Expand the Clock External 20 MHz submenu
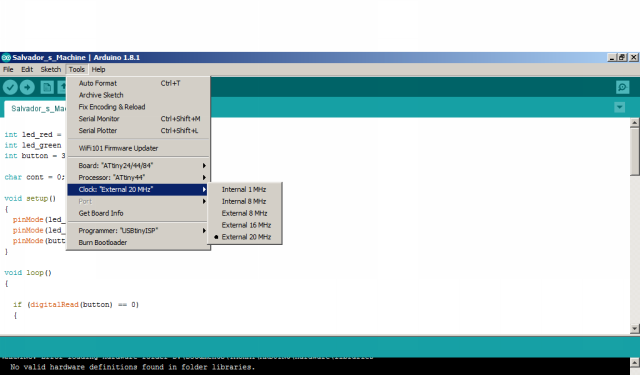The width and height of the screenshot is (640, 375). [x=138, y=189]
